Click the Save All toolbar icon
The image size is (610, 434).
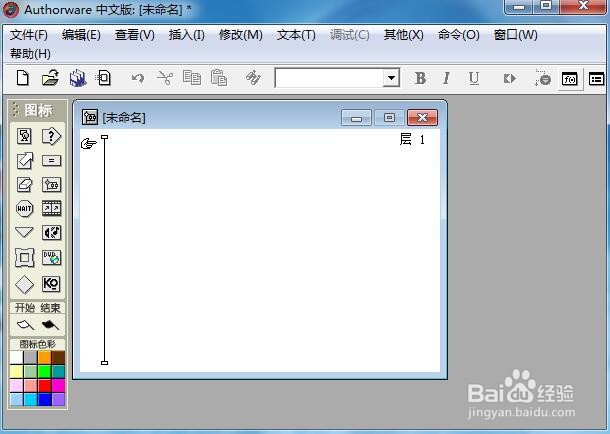point(78,78)
